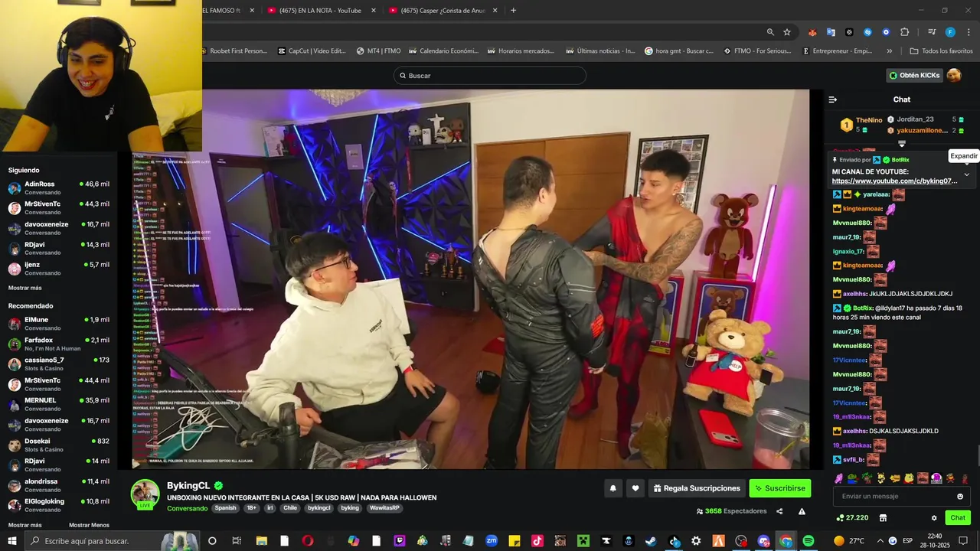Click the Kick user avatar at top right
This screenshot has height=551, width=980.
(x=954, y=75)
